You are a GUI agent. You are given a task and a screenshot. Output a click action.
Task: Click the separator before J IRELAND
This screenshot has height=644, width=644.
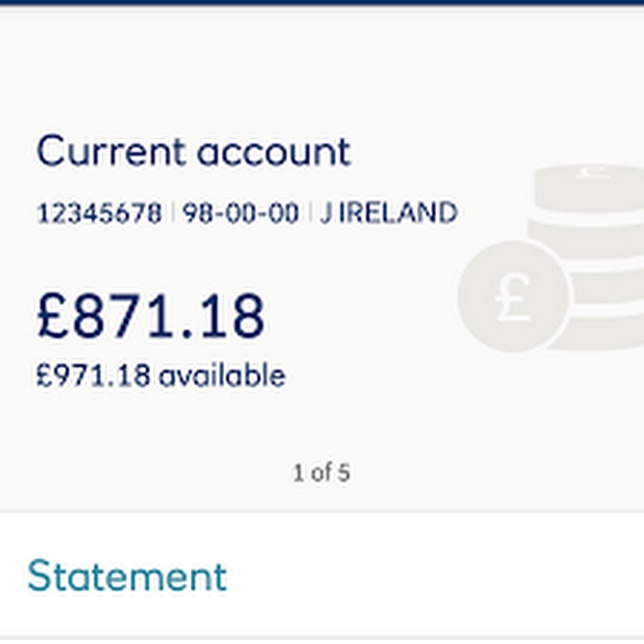click(310, 213)
